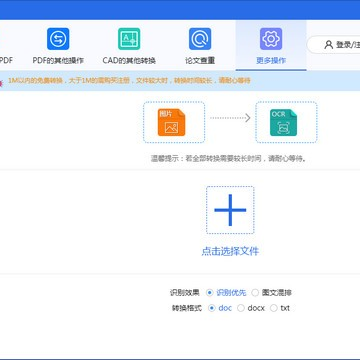The image size is (360, 360).
Task: Click the green OCR file icon
Action: [283, 122]
